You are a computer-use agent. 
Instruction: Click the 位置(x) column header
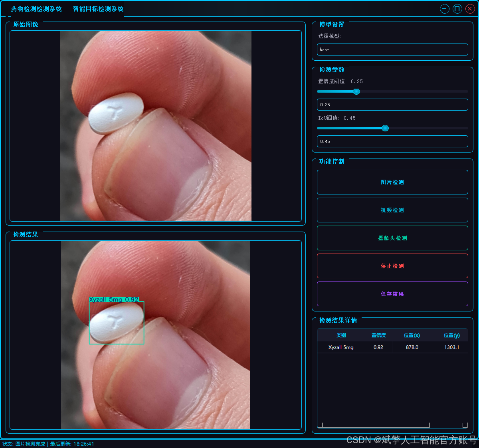(412, 335)
